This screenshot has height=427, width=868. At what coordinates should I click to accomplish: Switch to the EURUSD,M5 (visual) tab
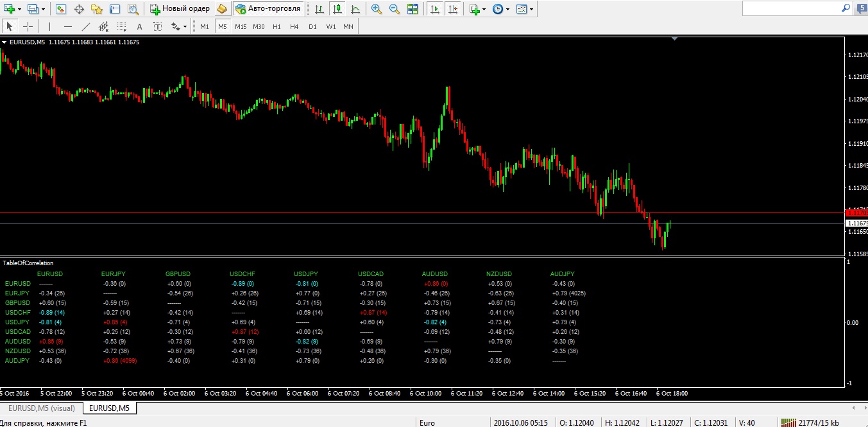(x=41, y=408)
